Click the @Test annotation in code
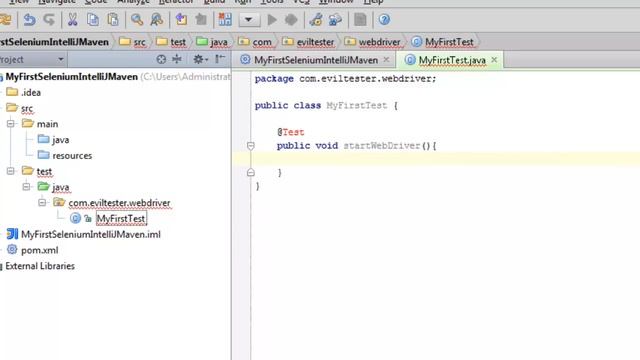This screenshot has width=640, height=360. coord(291,132)
